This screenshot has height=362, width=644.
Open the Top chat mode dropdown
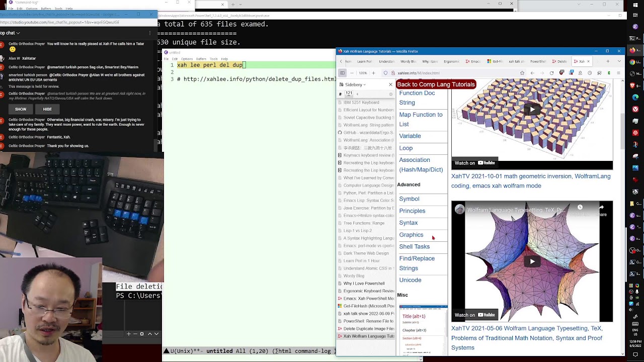coord(10,33)
